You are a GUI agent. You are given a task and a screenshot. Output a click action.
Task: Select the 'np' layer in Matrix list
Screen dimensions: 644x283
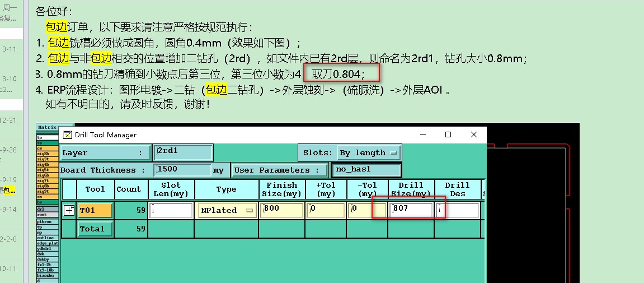[47, 233]
